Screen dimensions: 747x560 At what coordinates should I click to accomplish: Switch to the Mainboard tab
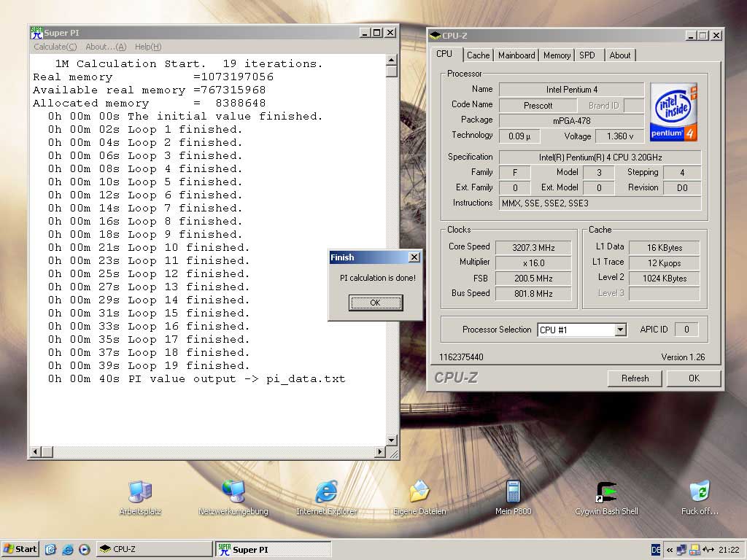pyautogui.click(x=516, y=55)
